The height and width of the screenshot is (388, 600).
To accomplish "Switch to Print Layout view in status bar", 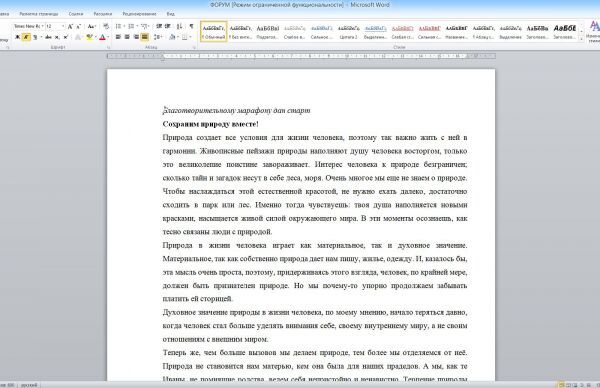I will point(561,385).
